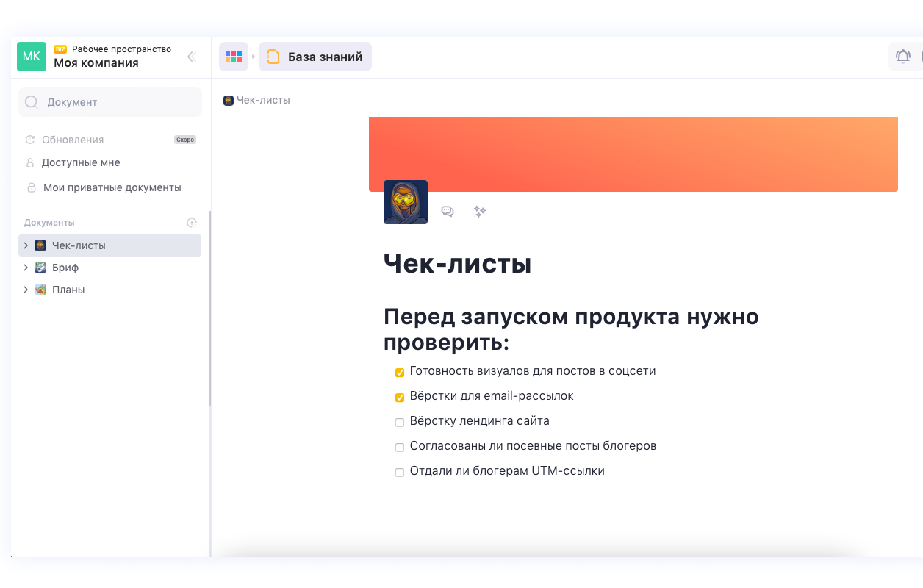Uncheck 'Готовность визуалов для постов в соцсети'
This screenshot has height=588, width=923.
399,372
